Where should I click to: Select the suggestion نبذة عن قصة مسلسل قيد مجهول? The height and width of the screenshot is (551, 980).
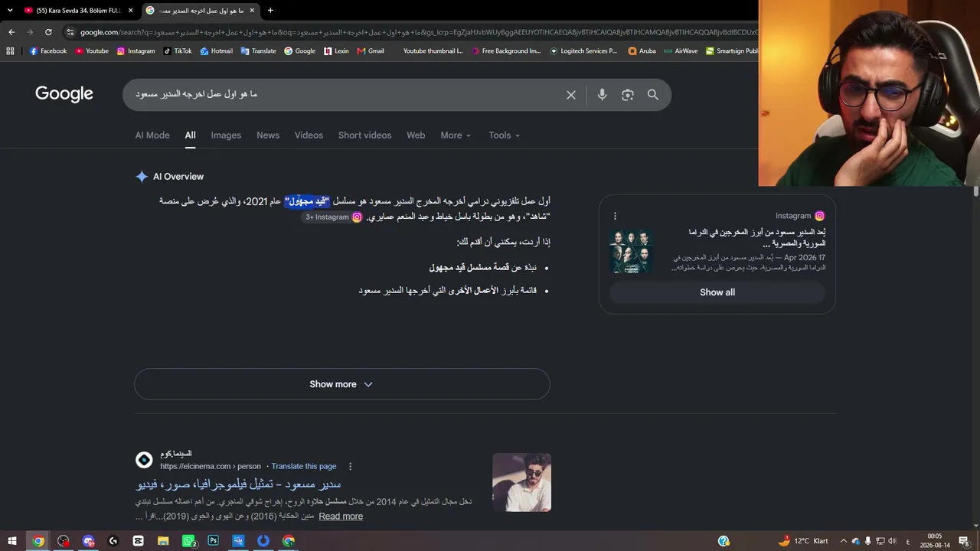point(483,268)
